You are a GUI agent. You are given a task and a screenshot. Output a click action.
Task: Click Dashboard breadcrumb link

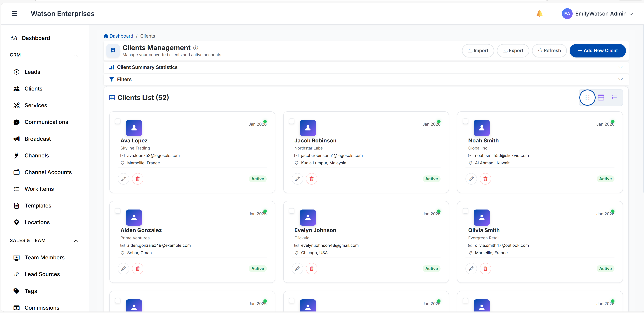click(121, 36)
